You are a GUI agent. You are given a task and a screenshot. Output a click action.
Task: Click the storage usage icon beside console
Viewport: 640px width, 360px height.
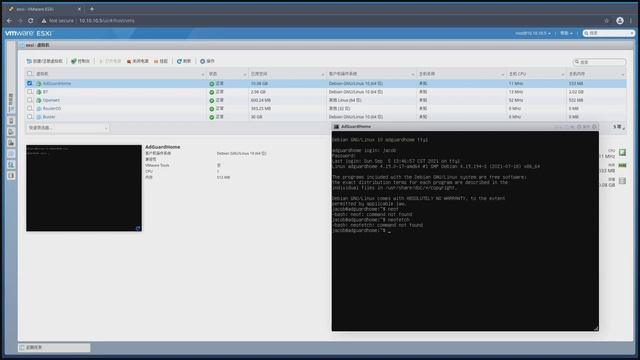tap(622, 181)
